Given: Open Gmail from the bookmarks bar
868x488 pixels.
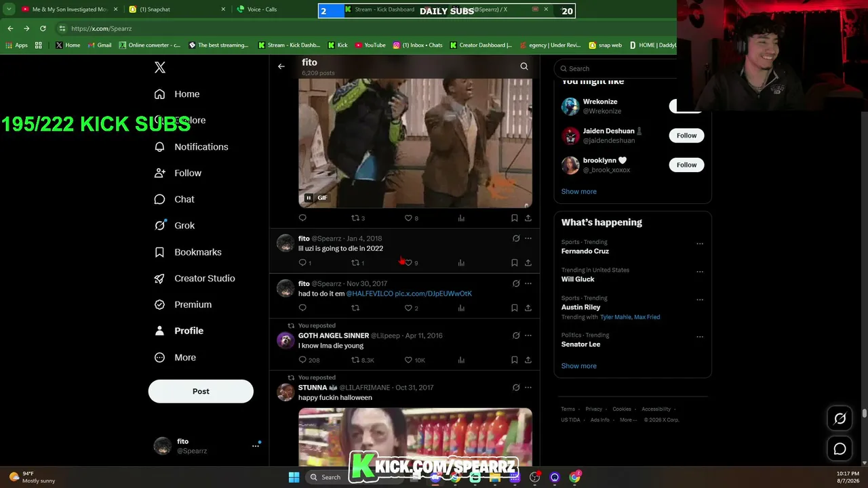Looking at the screenshot, I should [99, 45].
